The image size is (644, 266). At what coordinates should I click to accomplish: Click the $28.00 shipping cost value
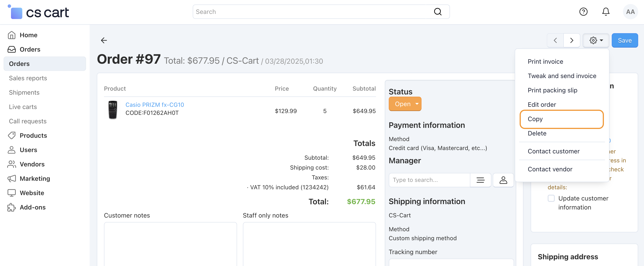365,167
